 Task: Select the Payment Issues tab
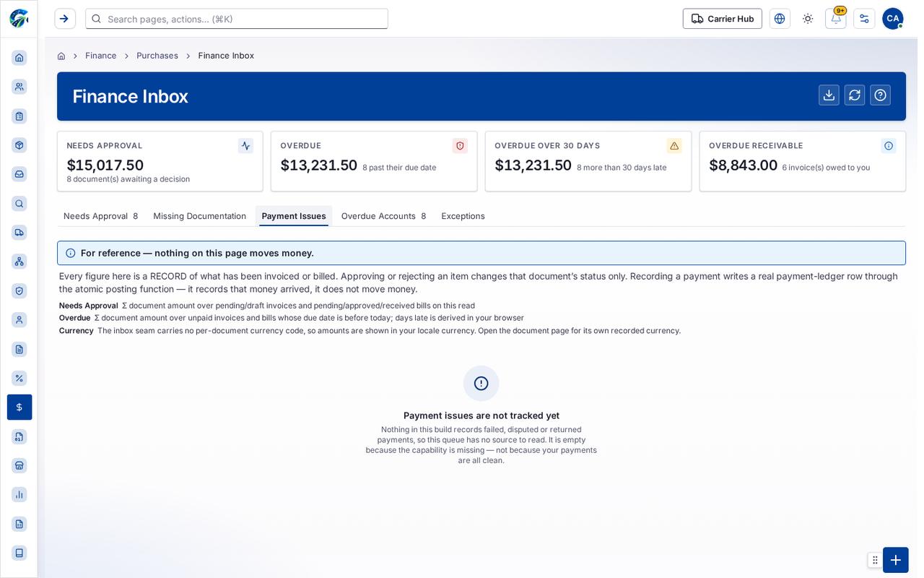coord(294,216)
